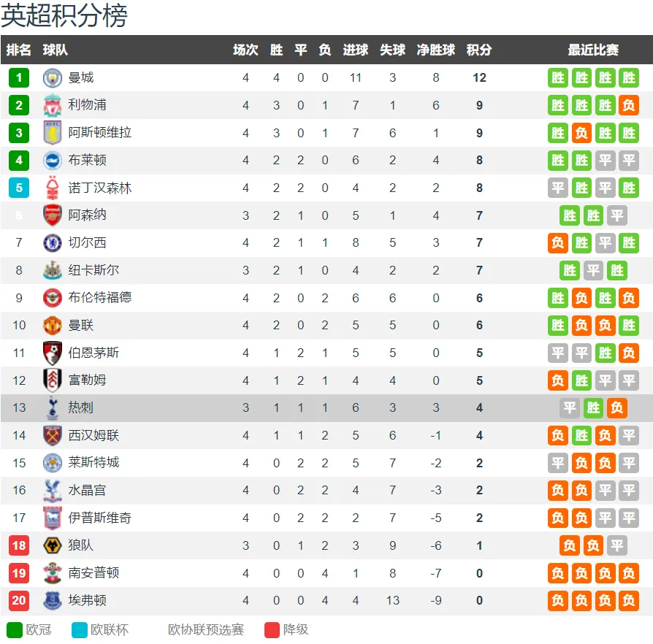Click Liverpool's orange 负 recent result badge
653x644 pixels.
[x=628, y=105]
